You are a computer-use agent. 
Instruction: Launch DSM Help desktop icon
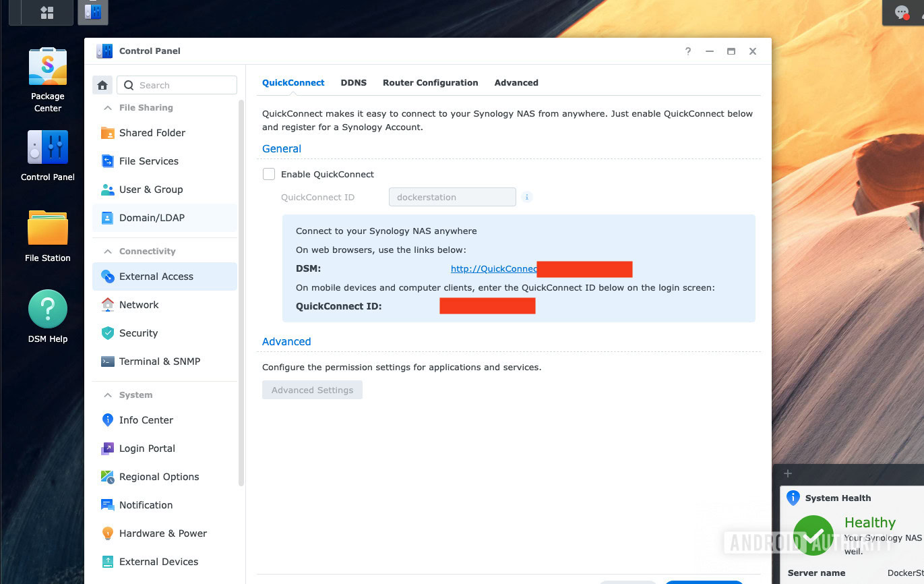click(48, 310)
